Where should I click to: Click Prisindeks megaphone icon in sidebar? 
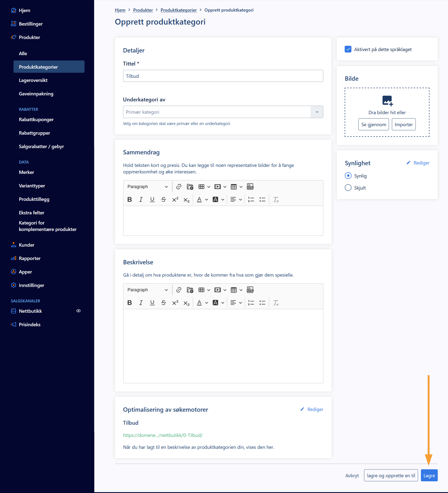coord(14,324)
